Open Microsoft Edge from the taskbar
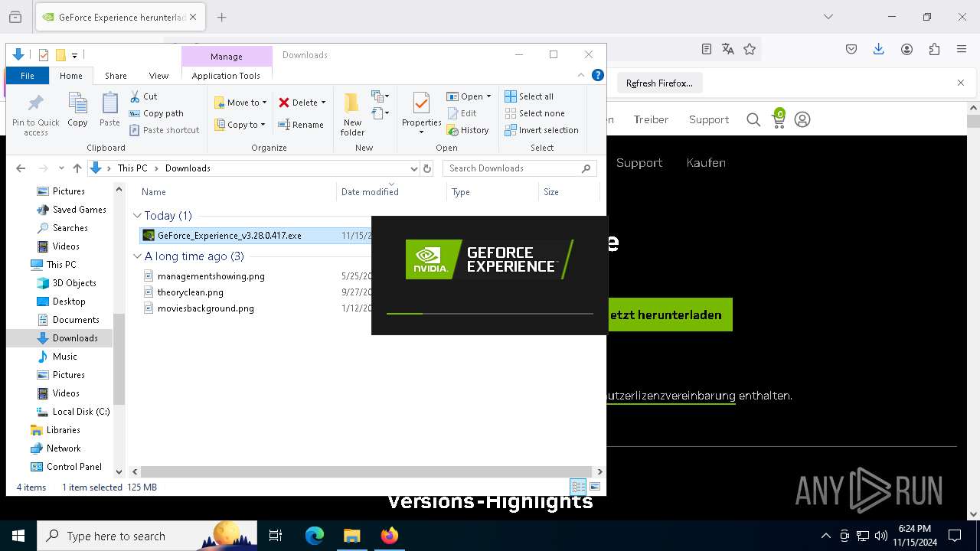The height and width of the screenshot is (551, 980). point(315,536)
